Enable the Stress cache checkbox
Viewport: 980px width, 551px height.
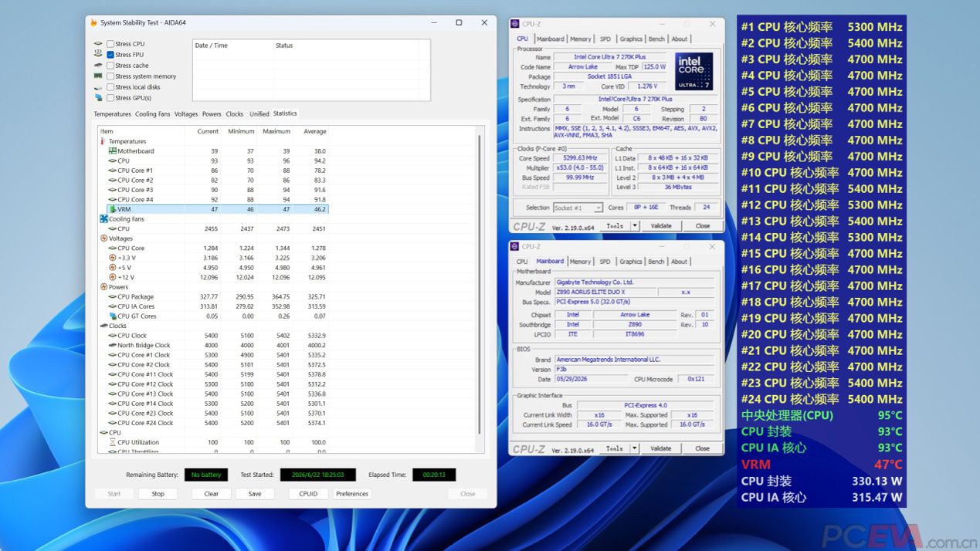[x=110, y=66]
